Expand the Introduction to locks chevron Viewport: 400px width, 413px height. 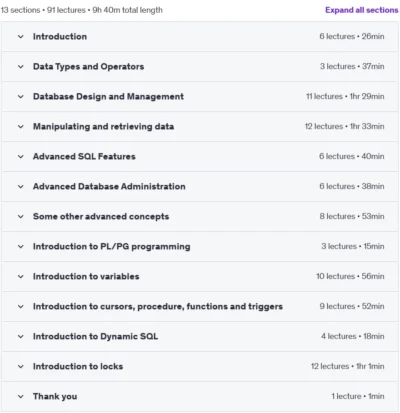click(x=21, y=367)
